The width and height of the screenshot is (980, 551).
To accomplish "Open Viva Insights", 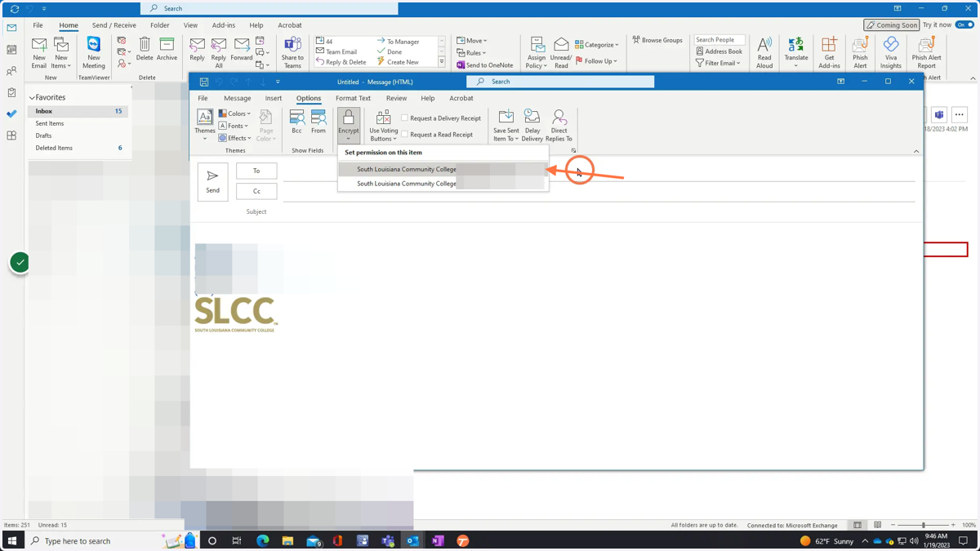I will pos(891,53).
